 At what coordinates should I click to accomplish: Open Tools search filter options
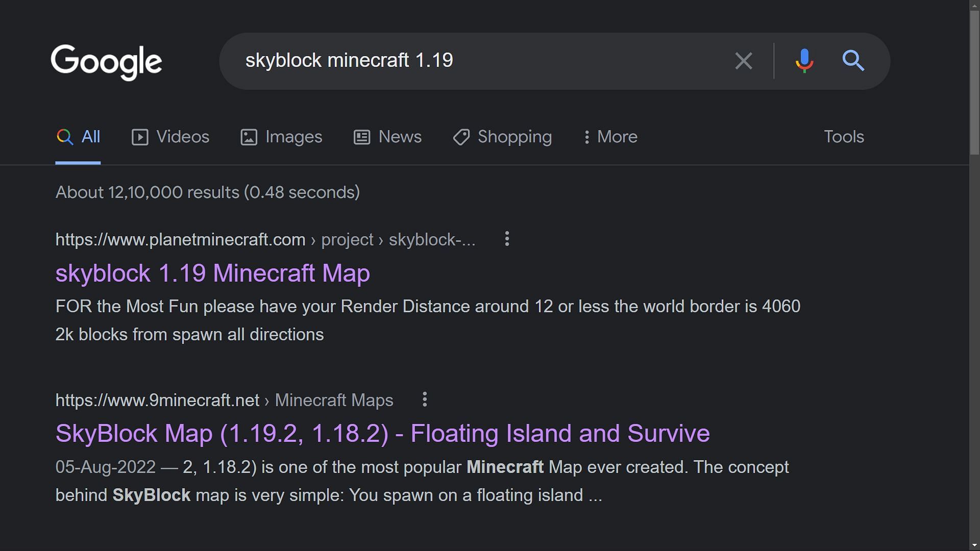[843, 137]
